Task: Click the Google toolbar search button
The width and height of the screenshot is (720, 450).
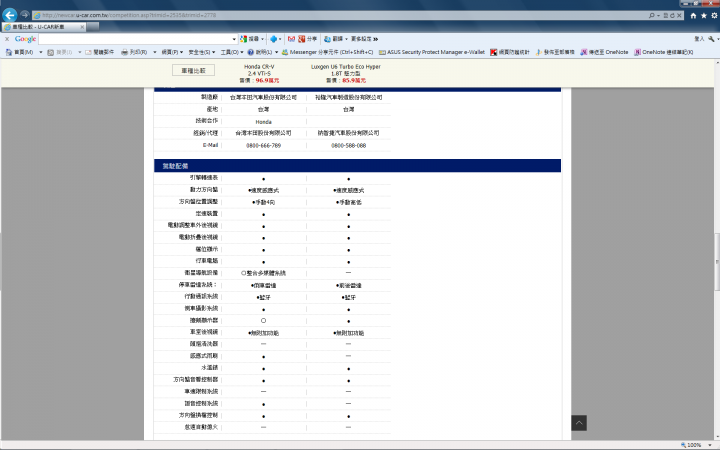Action: point(249,39)
